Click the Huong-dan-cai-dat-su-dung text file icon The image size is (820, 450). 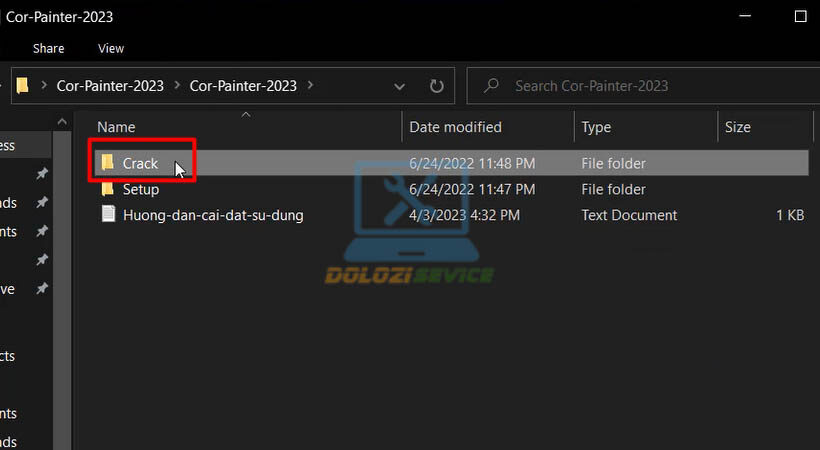coord(107,215)
